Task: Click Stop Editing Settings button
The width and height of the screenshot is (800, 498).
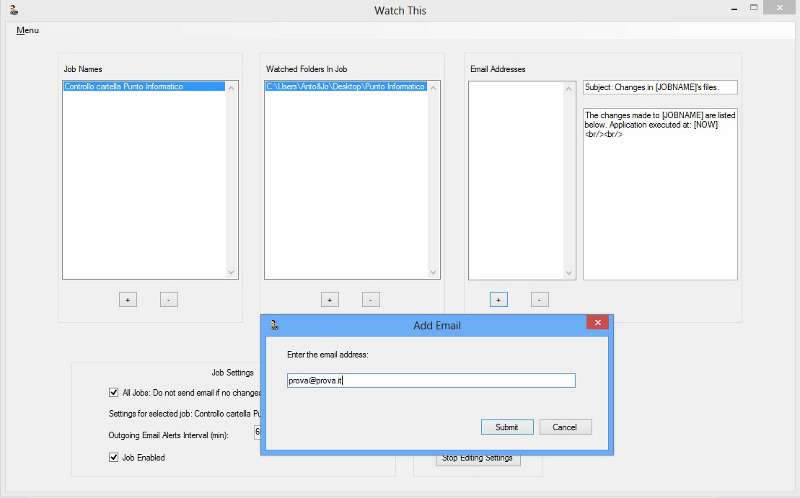Action: [478, 459]
